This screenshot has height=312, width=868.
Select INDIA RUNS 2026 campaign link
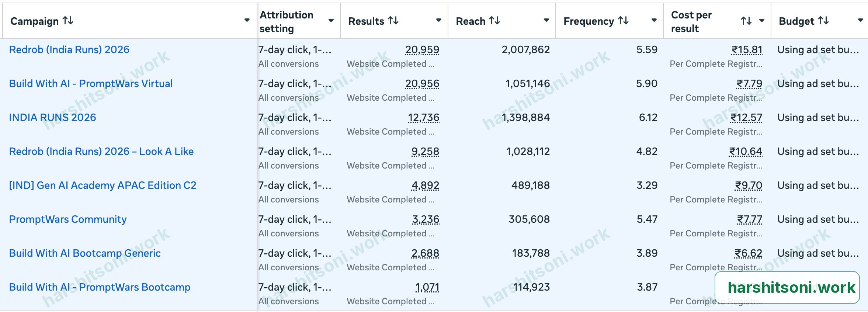point(52,117)
